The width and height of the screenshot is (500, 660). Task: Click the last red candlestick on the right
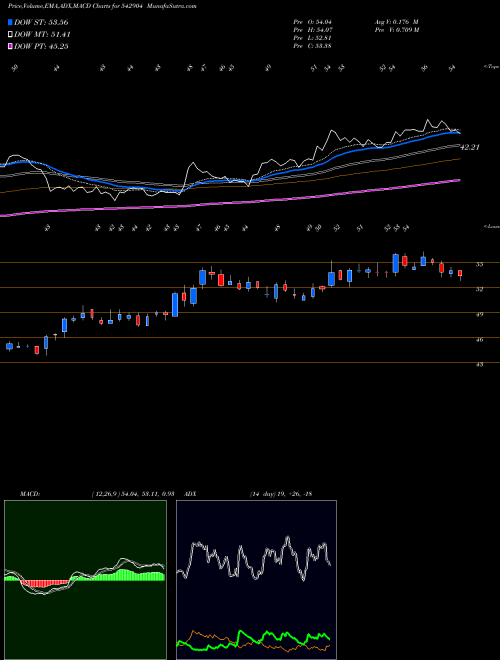click(x=460, y=274)
